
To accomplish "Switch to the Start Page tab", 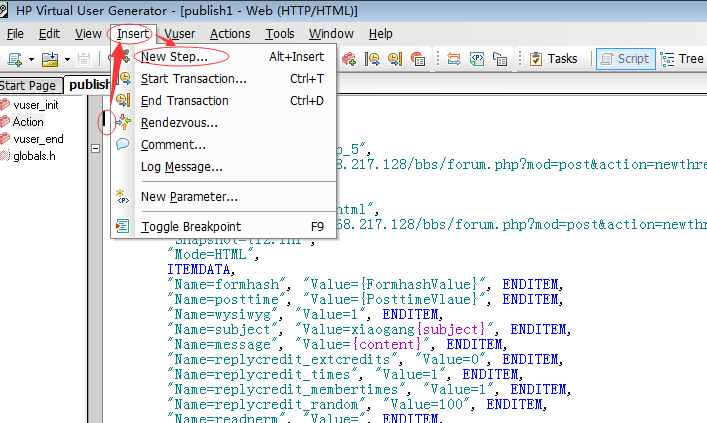I will pyautogui.click(x=30, y=85).
